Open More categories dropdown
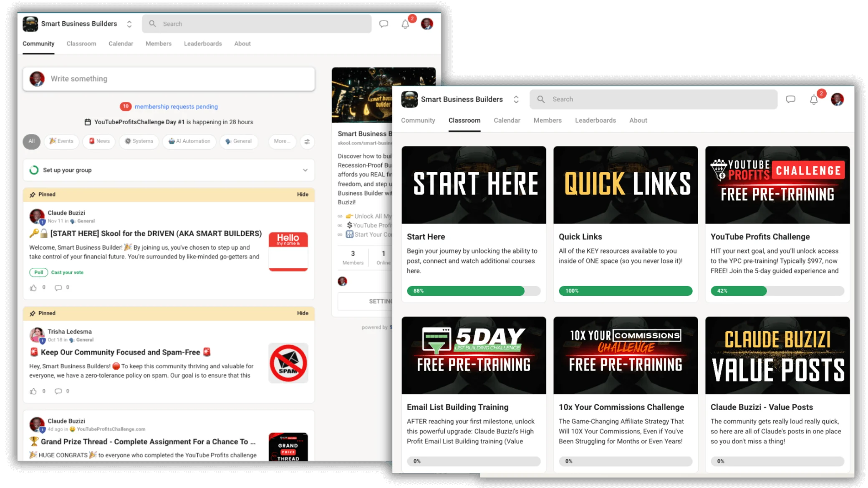 pyautogui.click(x=282, y=141)
